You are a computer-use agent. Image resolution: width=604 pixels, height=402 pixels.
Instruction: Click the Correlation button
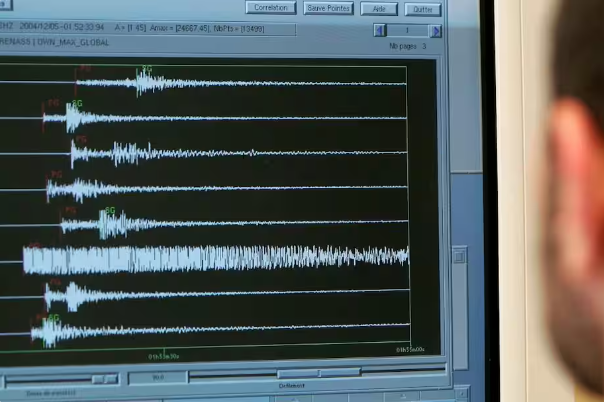point(270,8)
